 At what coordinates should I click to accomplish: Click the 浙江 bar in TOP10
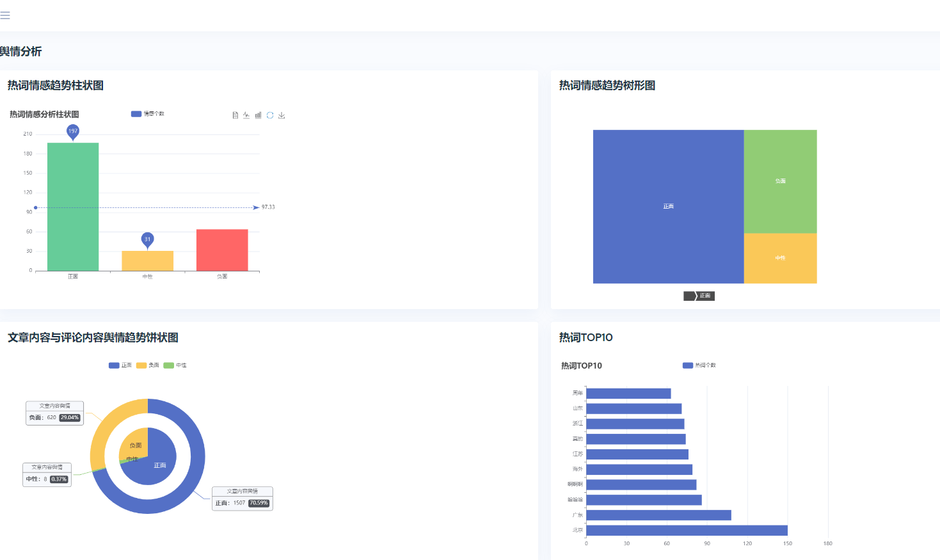[635, 424]
